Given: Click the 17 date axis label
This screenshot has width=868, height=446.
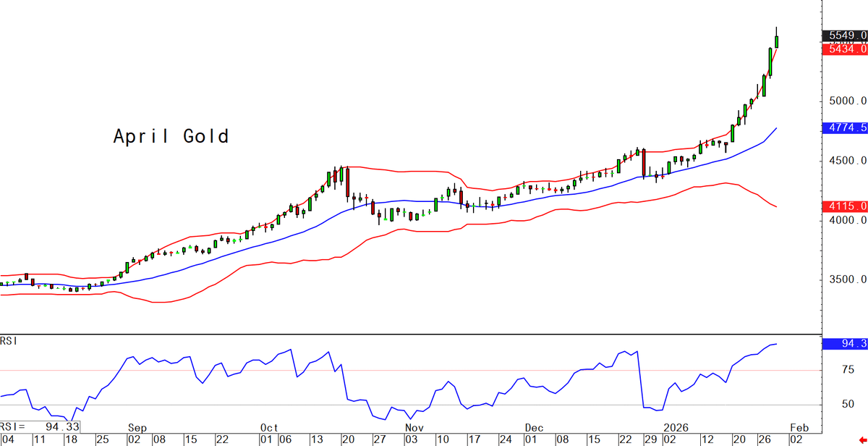Looking at the screenshot, I should pyautogui.click(x=474, y=439).
